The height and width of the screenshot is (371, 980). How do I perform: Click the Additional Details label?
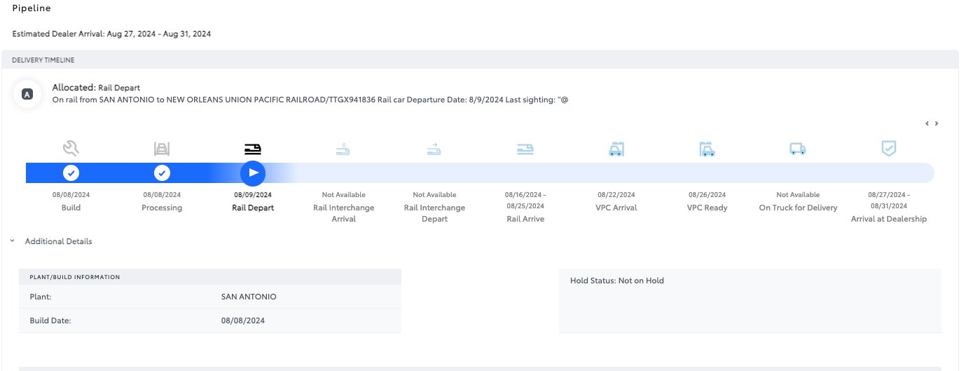click(58, 241)
